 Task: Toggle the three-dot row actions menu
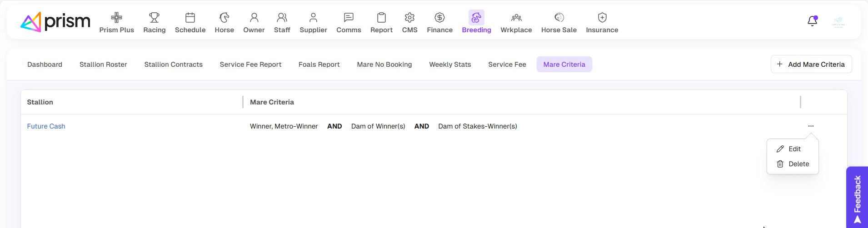[x=811, y=126]
